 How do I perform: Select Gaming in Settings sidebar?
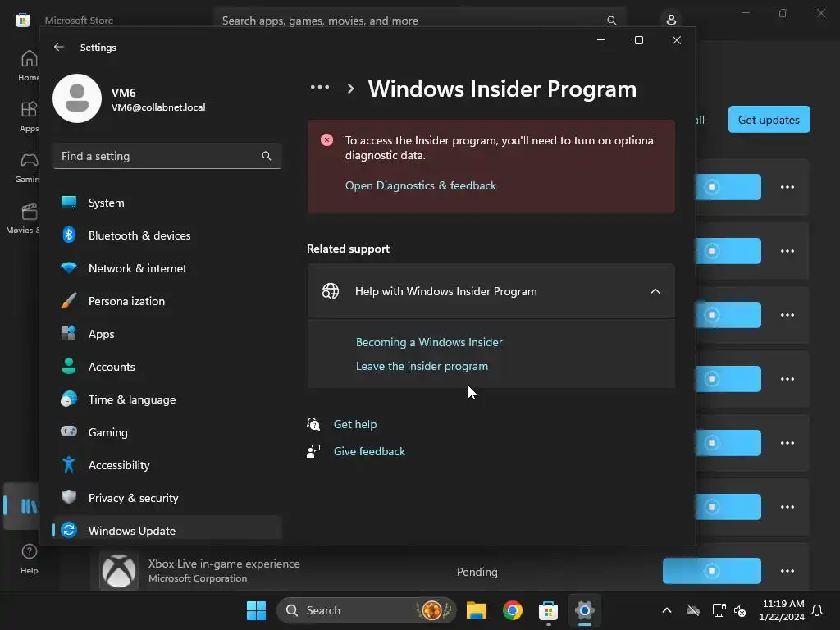(167, 431)
